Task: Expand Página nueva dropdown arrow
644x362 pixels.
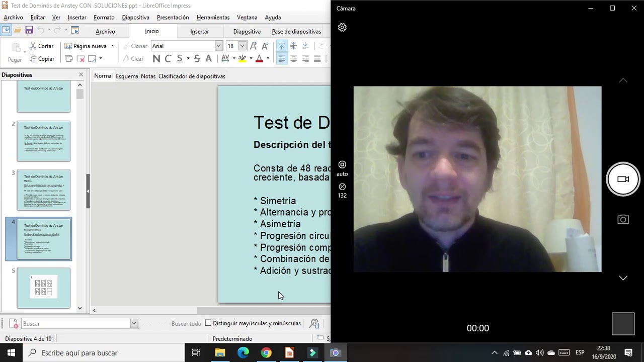Action: pos(112,46)
